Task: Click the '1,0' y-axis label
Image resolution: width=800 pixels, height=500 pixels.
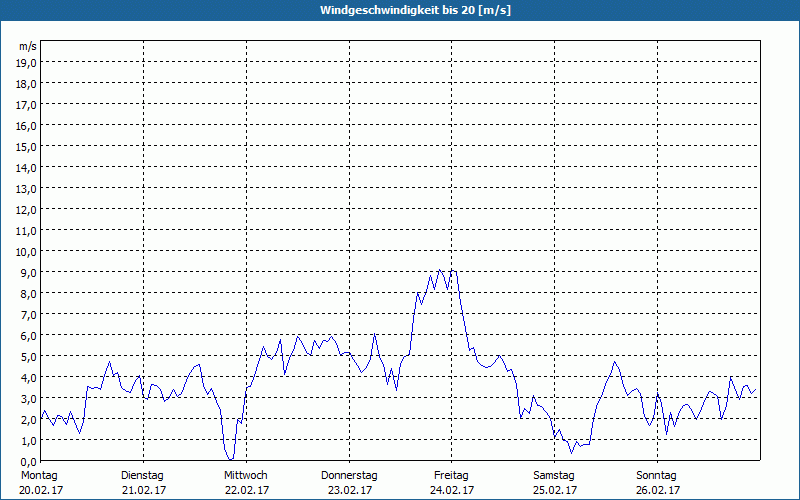Action: coord(29,441)
